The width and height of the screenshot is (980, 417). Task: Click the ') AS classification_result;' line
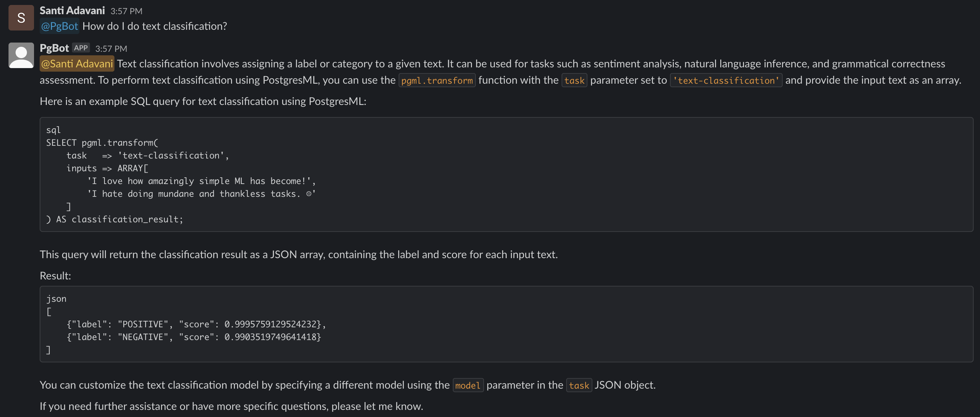[114, 219]
